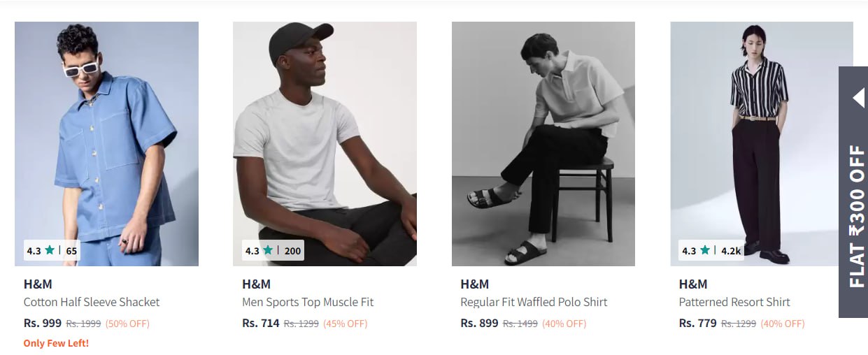Click H&M brand above Cotton Shacket
The height and width of the screenshot is (355, 868).
tap(38, 284)
